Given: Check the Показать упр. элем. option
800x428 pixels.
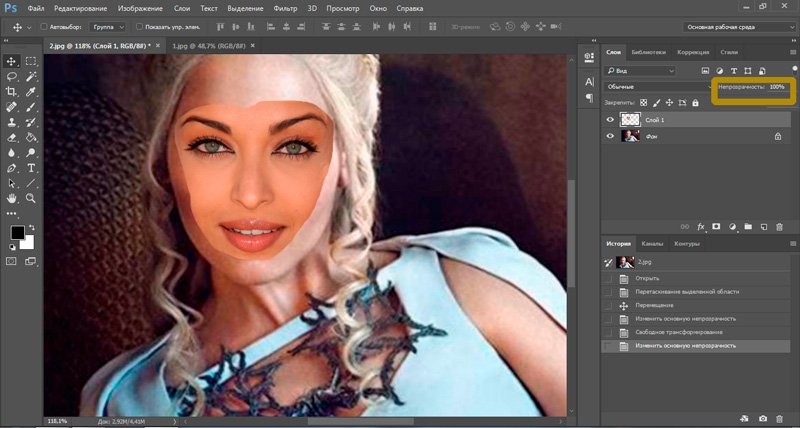Looking at the screenshot, I should pyautogui.click(x=137, y=26).
